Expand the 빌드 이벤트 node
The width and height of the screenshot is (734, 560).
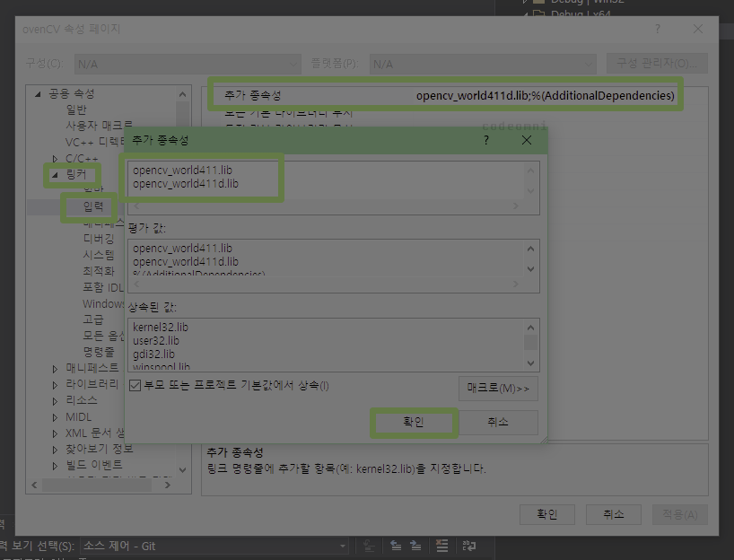56,466
